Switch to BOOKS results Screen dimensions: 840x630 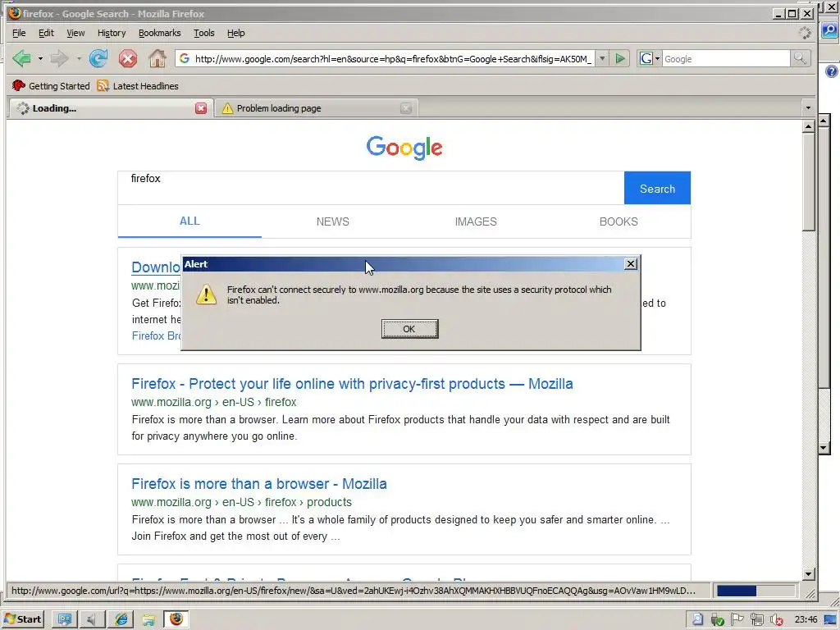[619, 221]
